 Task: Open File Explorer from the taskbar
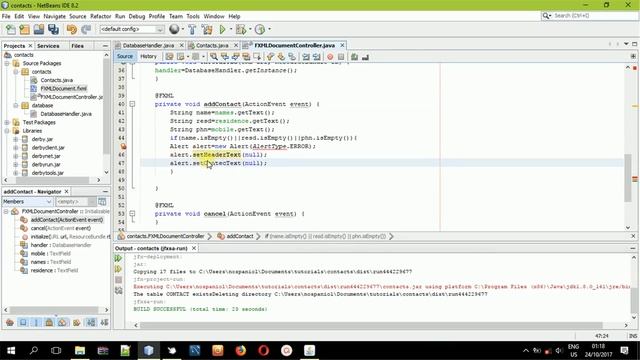[80, 351]
